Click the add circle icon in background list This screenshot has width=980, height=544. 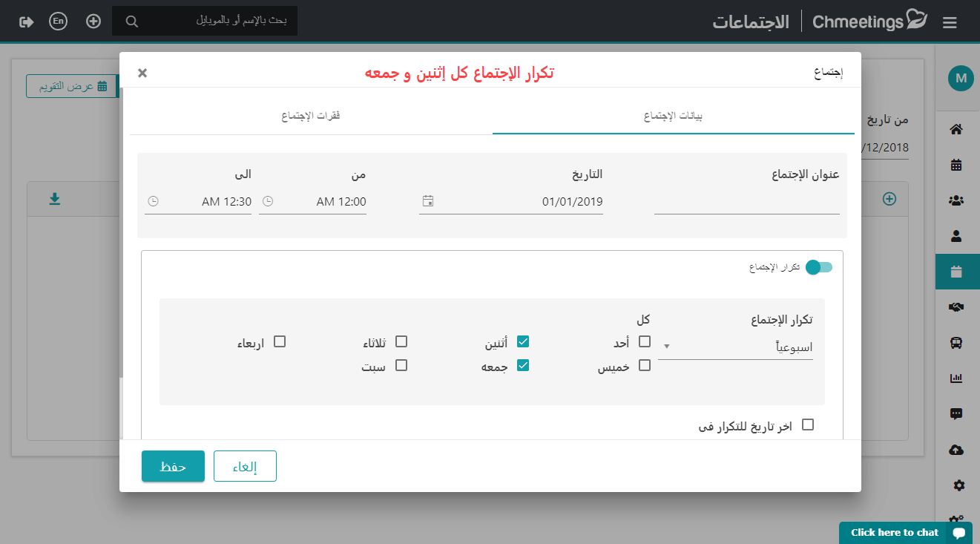tap(889, 199)
